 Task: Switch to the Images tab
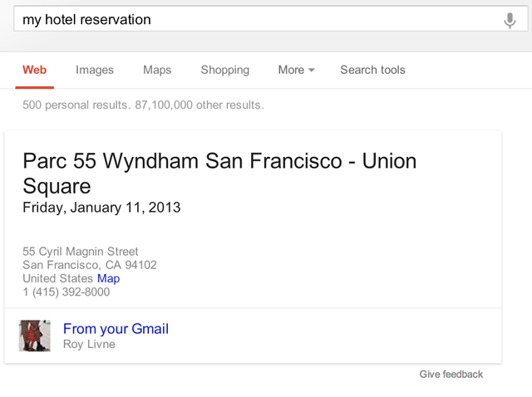point(94,70)
